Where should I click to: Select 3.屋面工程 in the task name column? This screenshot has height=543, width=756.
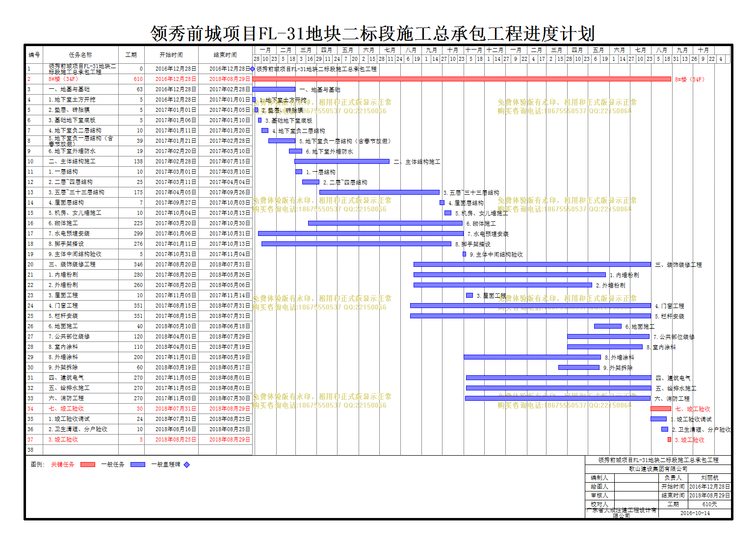click(63, 295)
